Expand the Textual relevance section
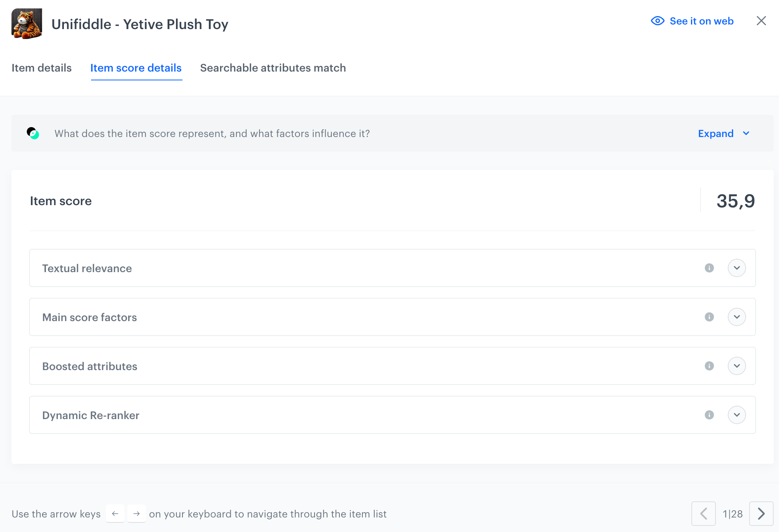Viewport: 779px width, 532px height. click(x=737, y=268)
